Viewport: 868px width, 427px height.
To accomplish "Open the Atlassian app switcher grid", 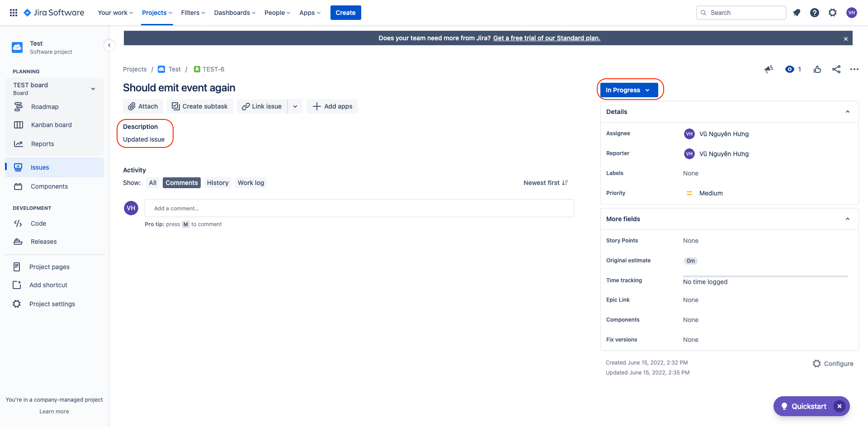I will 13,12.
